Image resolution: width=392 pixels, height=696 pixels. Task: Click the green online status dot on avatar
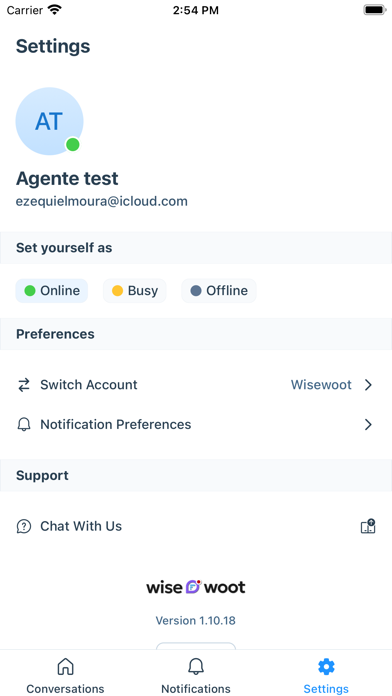(72, 144)
